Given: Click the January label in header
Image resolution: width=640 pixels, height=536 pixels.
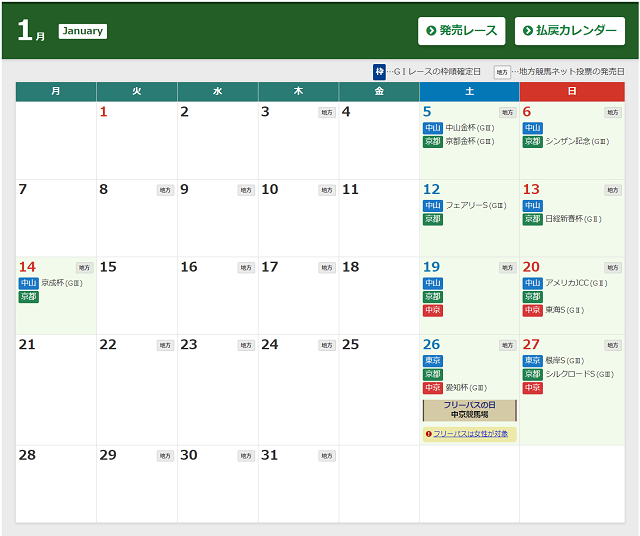Looking at the screenshot, I should pos(83,31).
